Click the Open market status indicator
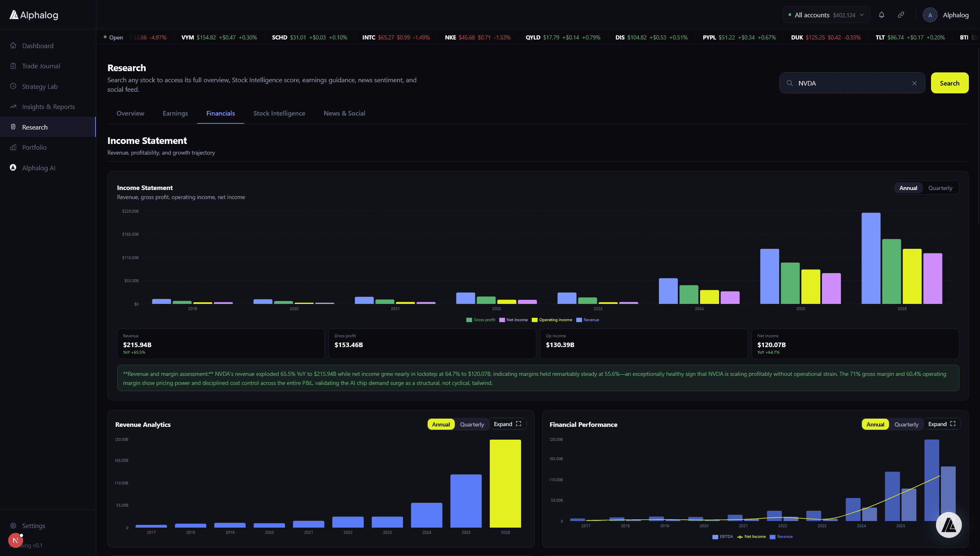 (x=113, y=37)
